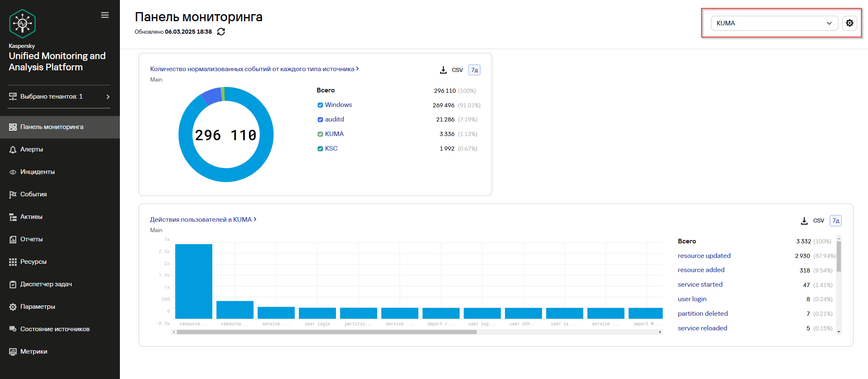Click the horizontal scrollbar under the bar chart
This screenshot has width=868, height=379.
(x=327, y=332)
